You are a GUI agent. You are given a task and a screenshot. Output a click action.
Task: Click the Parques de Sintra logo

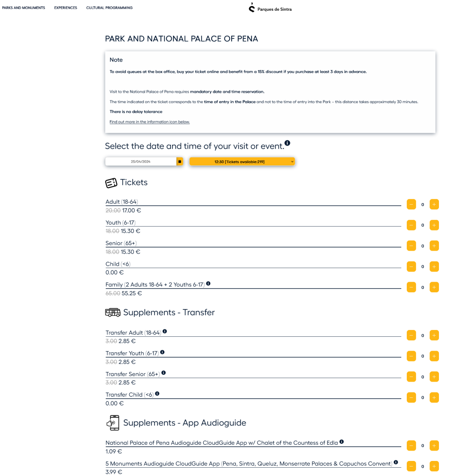(x=270, y=8)
